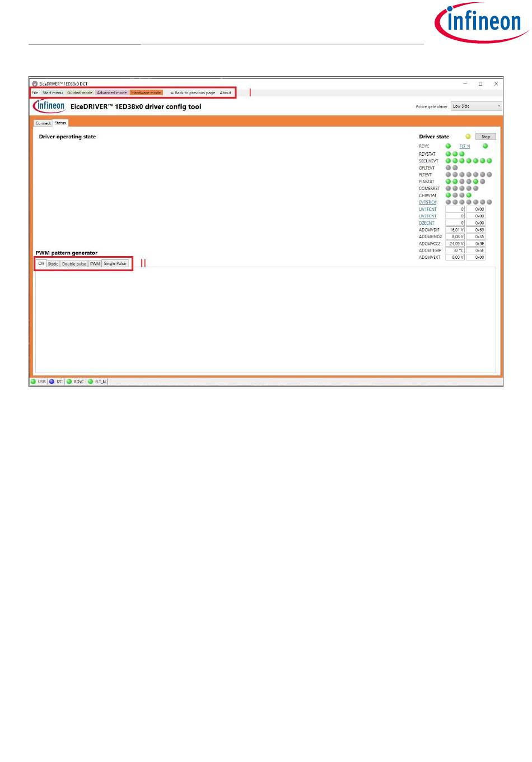Viewport: 532px width, 762px height.
Task: Click the UV1FCNT hex value field
Action: tap(475, 209)
